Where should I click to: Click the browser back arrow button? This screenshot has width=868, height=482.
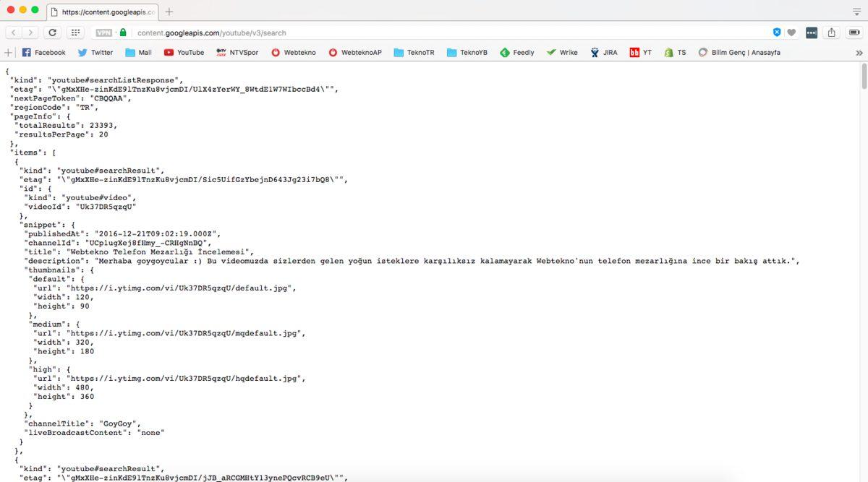[x=14, y=33]
